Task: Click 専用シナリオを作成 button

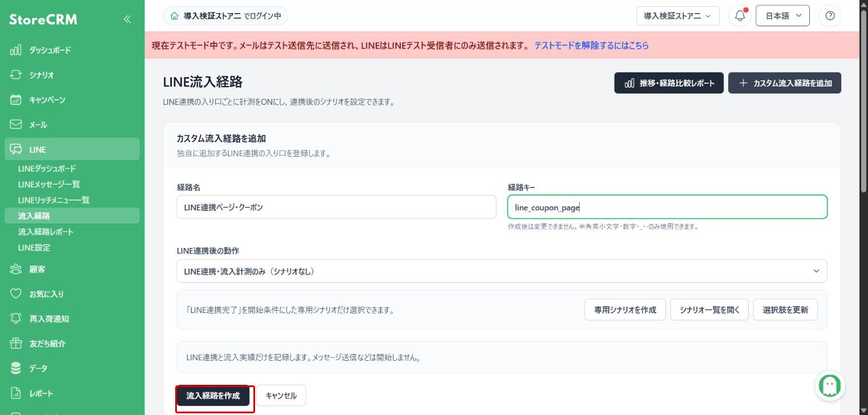Action: coord(625,310)
